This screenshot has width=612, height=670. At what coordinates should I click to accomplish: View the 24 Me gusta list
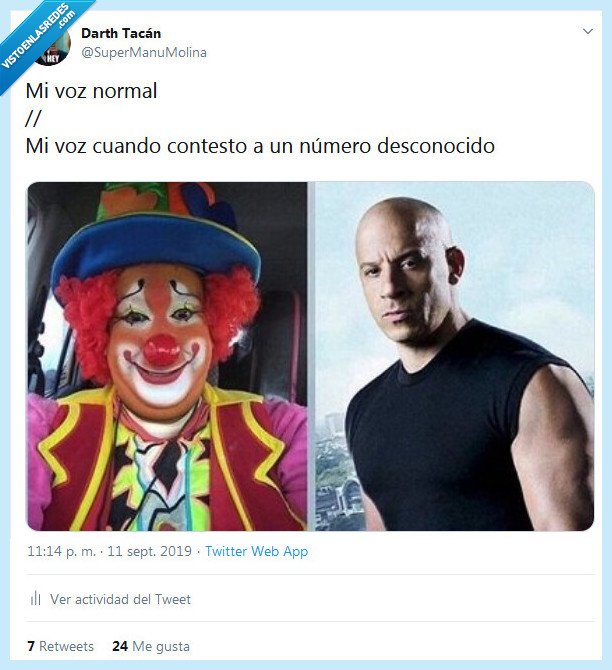pyautogui.click(x=151, y=646)
